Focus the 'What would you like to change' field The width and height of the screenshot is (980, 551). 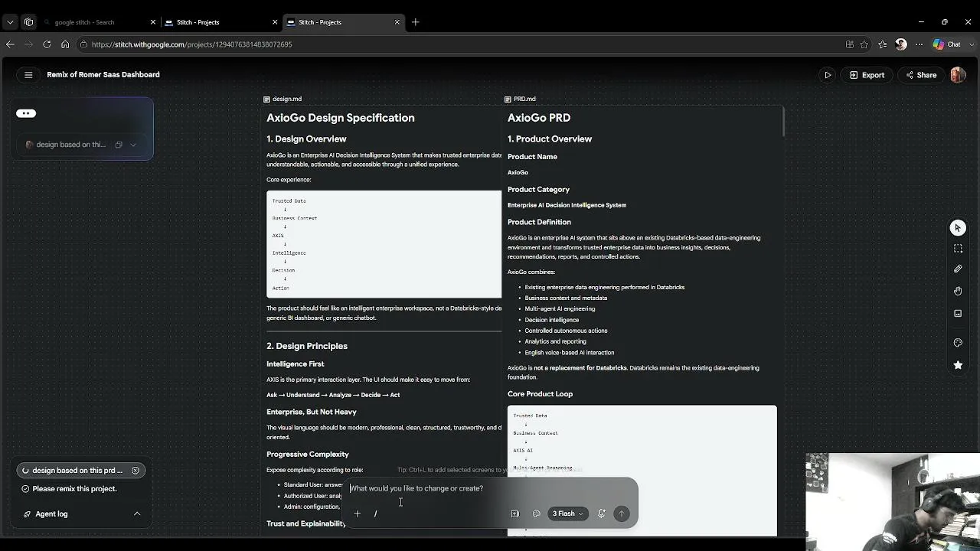point(490,488)
